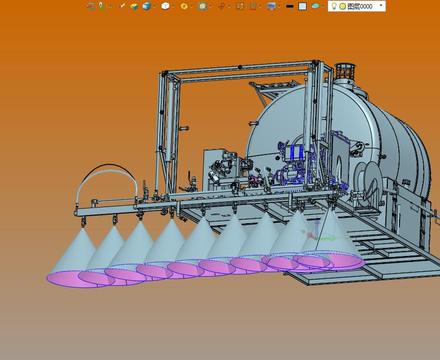Click the yellow-green layered box icon
Viewport: 440px width, 360px height.
coord(134,6)
